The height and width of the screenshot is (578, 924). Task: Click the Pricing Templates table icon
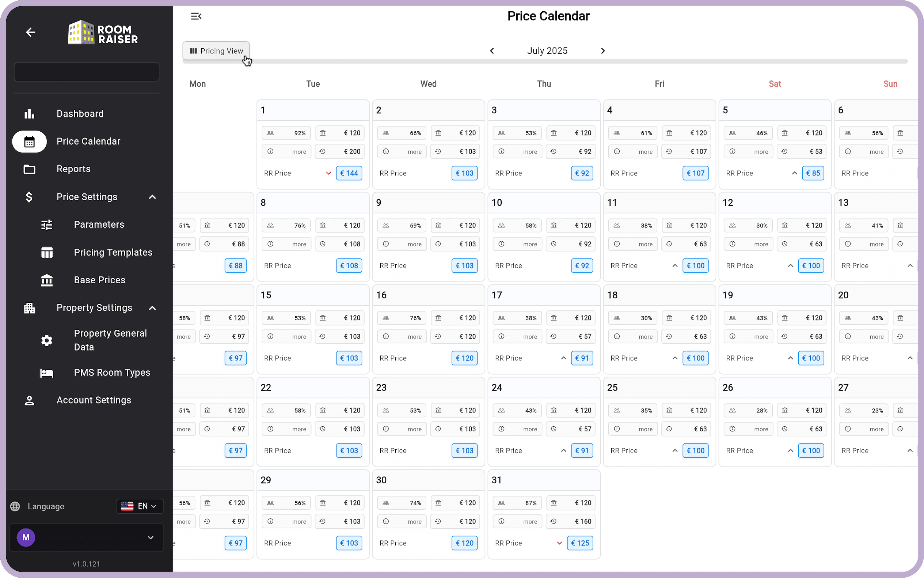tap(47, 253)
